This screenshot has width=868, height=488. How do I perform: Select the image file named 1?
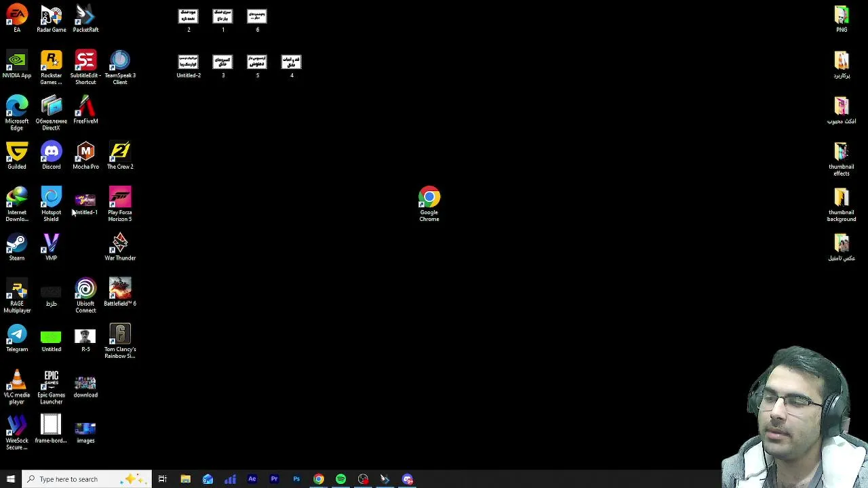coord(222,20)
